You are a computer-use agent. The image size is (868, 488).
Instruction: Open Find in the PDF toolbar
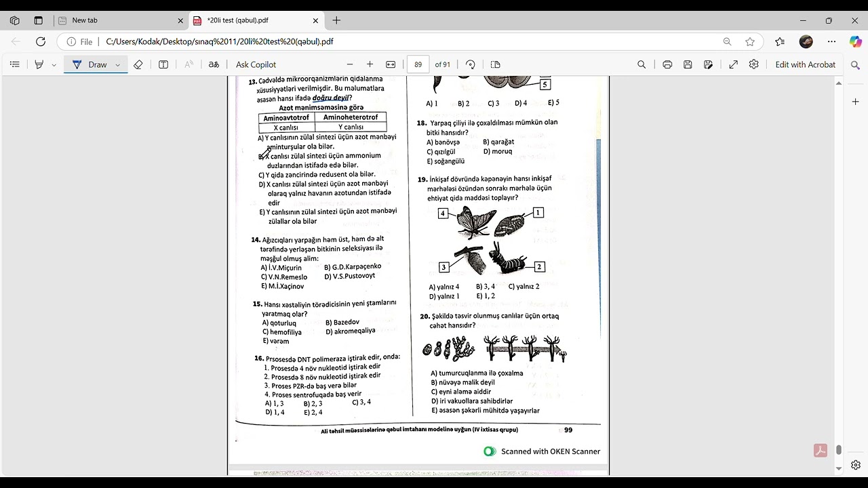pyautogui.click(x=642, y=64)
